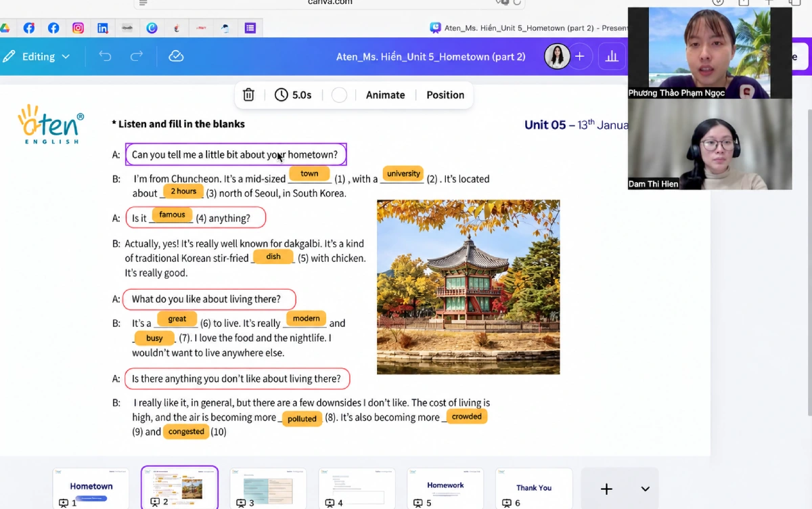Click the yellow 'polluted' answer label

click(x=302, y=419)
